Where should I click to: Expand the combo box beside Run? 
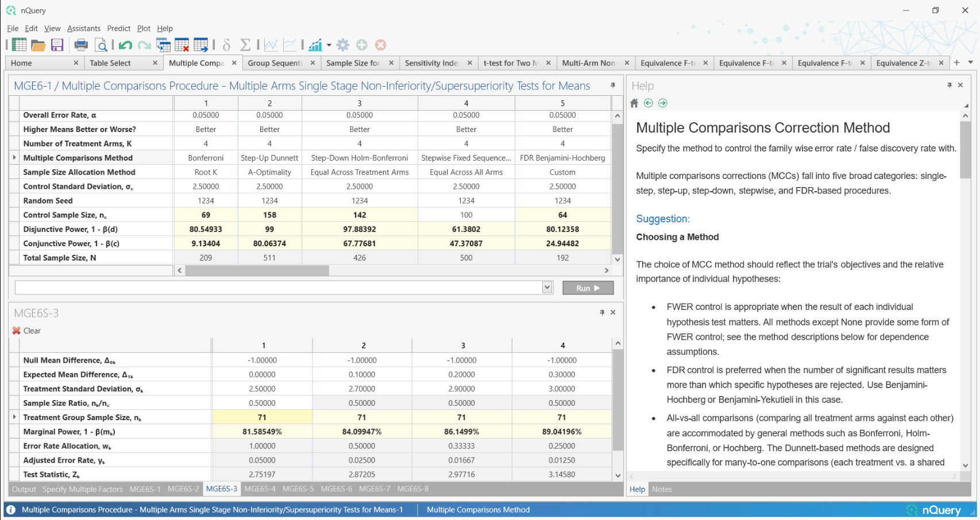click(x=547, y=288)
